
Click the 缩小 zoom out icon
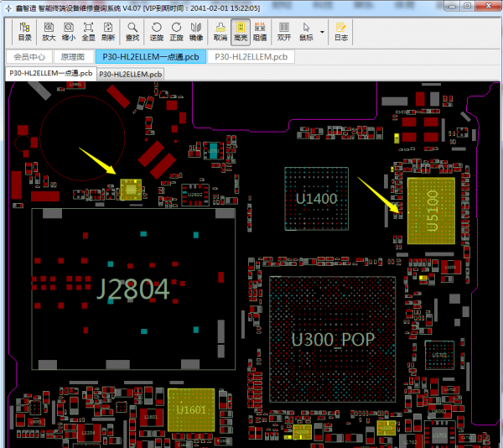pos(68,32)
